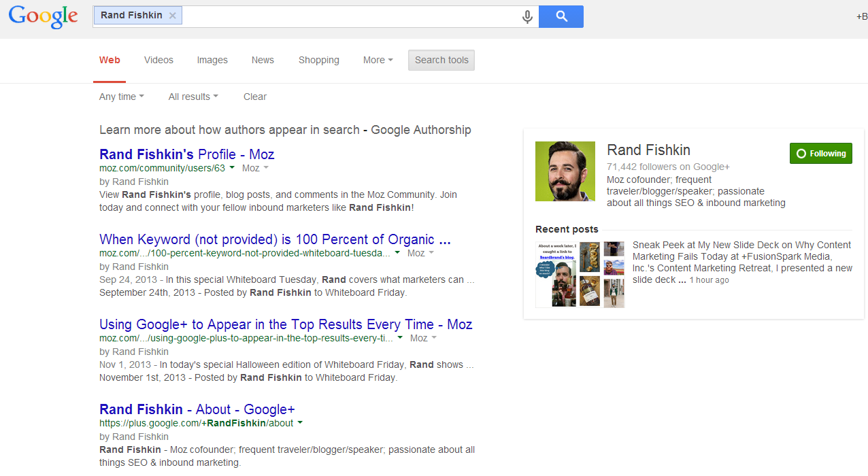
Task: Start voice search with microphone icon
Action: tap(527, 17)
